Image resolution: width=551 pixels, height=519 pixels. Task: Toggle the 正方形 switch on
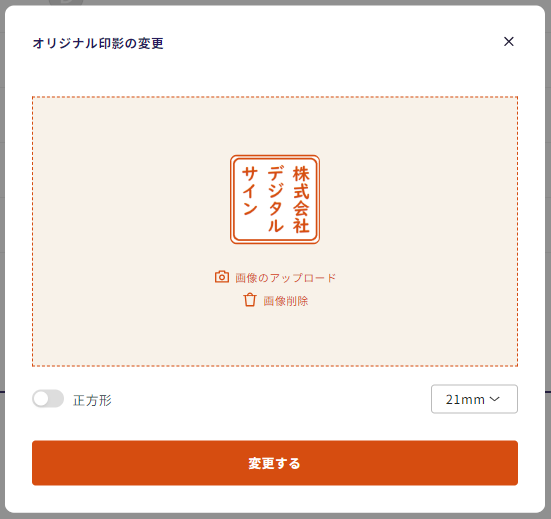pos(48,399)
